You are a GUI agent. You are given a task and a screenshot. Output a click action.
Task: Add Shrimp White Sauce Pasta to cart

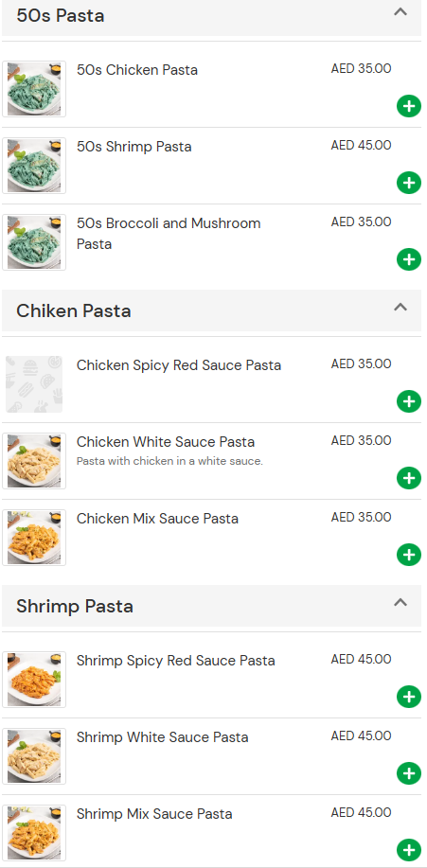409,772
